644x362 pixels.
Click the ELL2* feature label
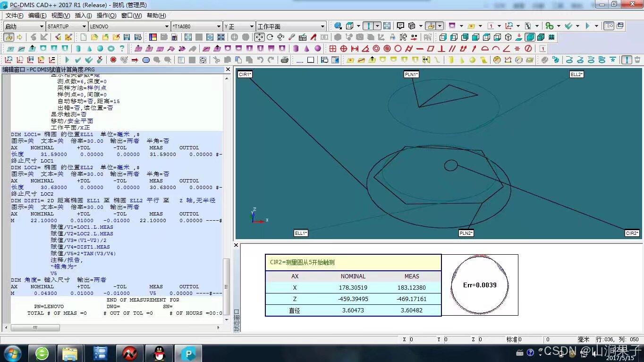pyautogui.click(x=576, y=74)
